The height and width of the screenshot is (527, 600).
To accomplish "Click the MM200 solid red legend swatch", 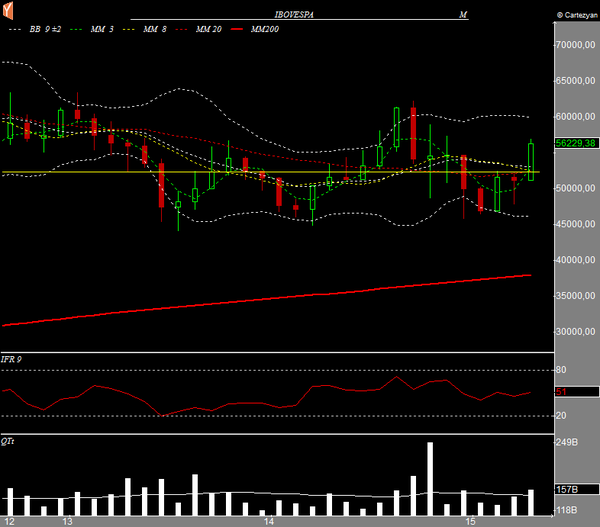I will coord(237,29).
